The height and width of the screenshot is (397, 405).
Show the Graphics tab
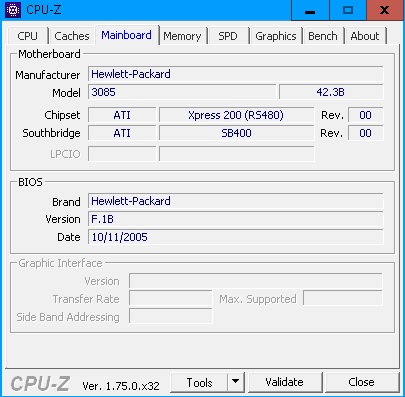pos(276,36)
